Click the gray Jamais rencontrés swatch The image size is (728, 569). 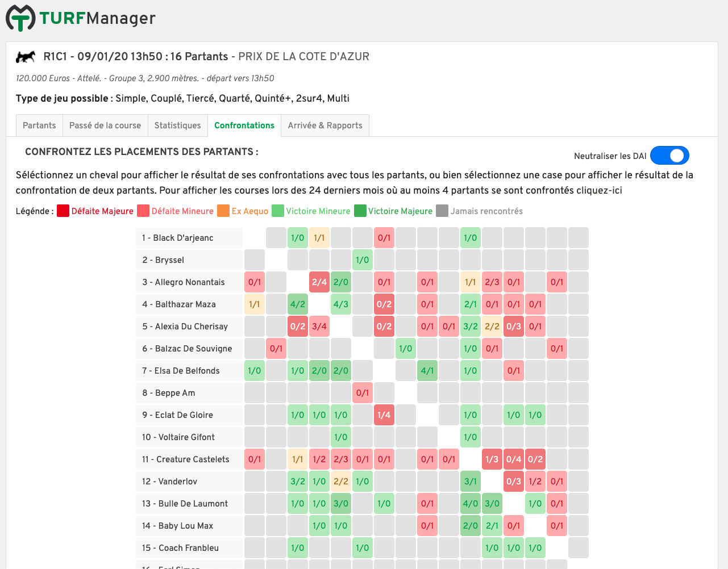[x=442, y=211]
